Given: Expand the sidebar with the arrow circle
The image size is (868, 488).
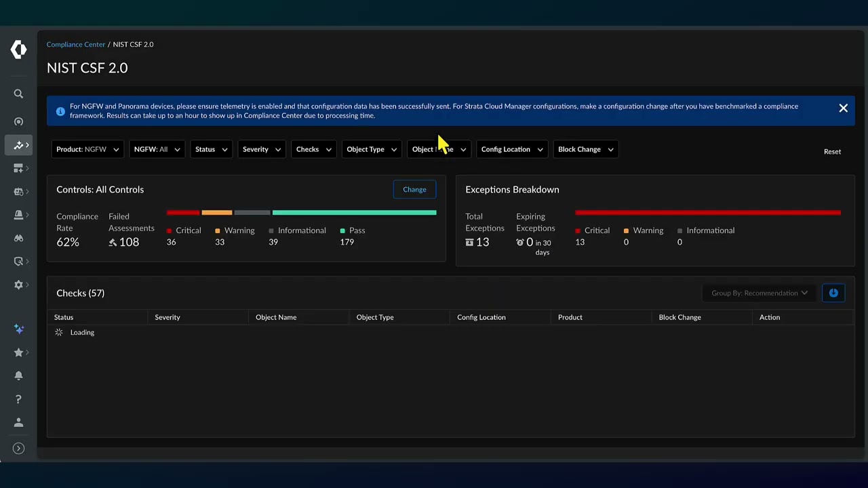Looking at the screenshot, I should click(18, 448).
